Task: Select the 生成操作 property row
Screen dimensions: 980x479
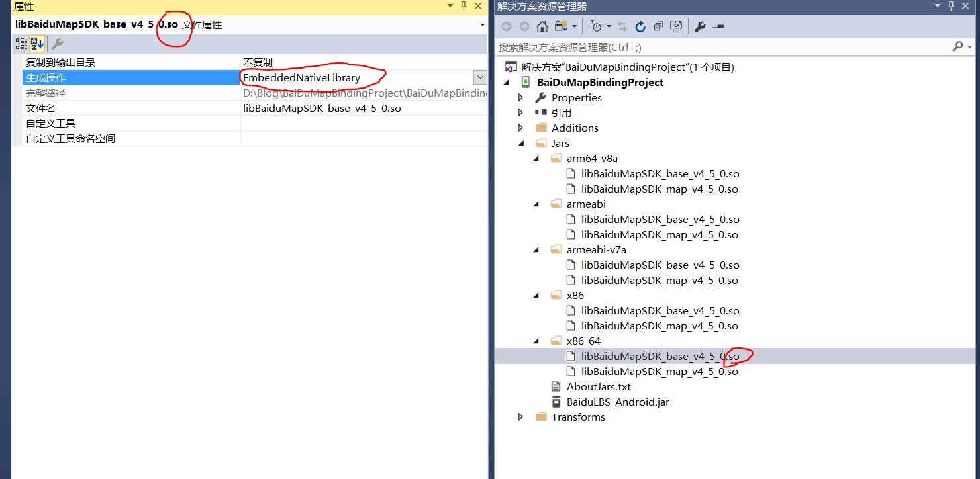Action: click(x=132, y=77)
